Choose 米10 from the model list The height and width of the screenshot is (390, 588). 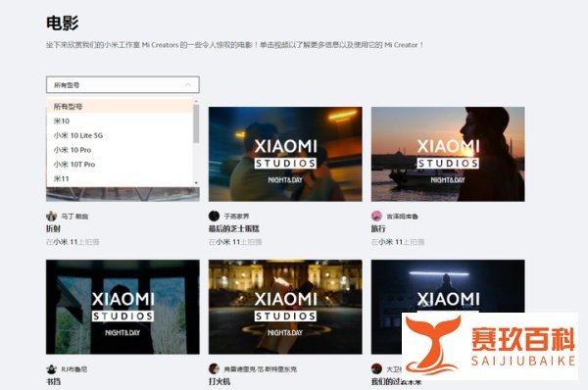click(x=120, y=121)
